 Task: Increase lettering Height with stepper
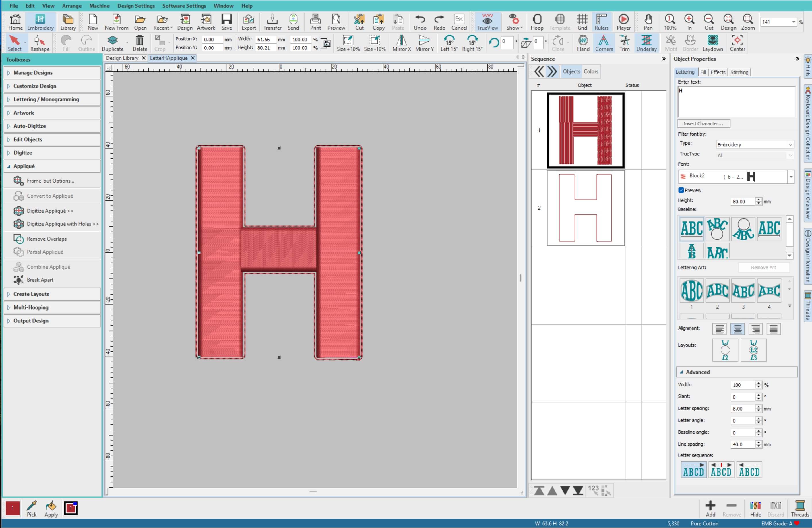click(758, 200)
